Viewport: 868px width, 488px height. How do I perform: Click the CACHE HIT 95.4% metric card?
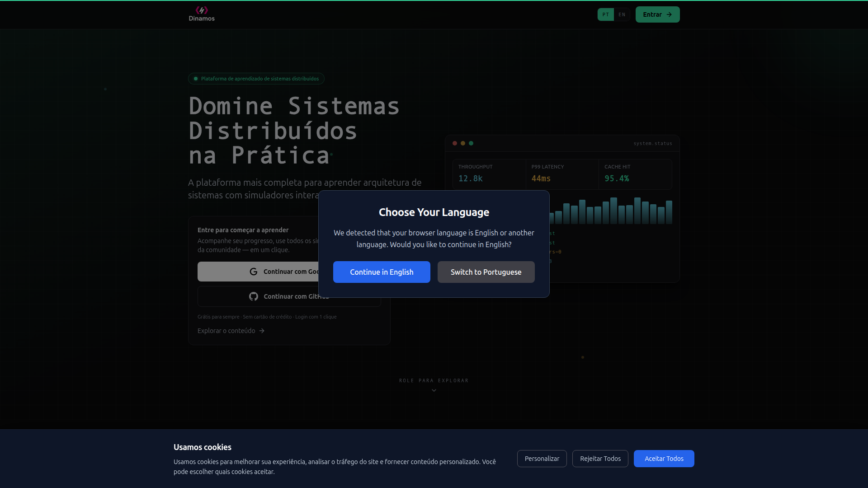coord(635,174)
